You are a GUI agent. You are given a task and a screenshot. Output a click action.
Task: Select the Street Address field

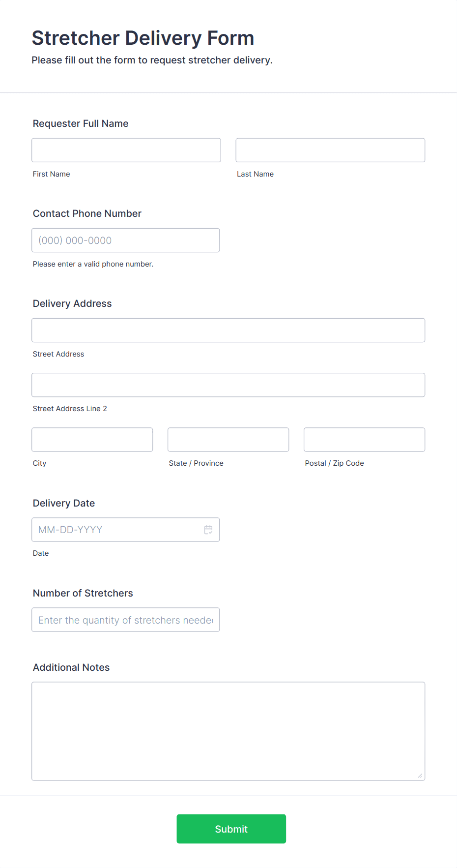[228, 330]
